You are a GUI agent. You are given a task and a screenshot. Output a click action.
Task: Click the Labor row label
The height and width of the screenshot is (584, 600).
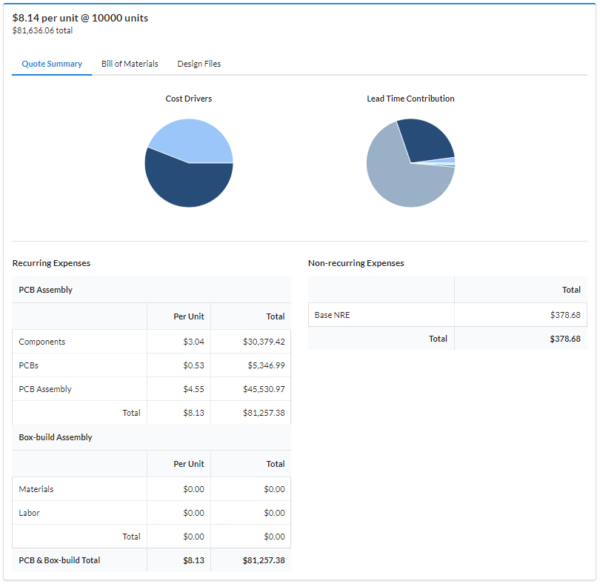tap(30, 513)
